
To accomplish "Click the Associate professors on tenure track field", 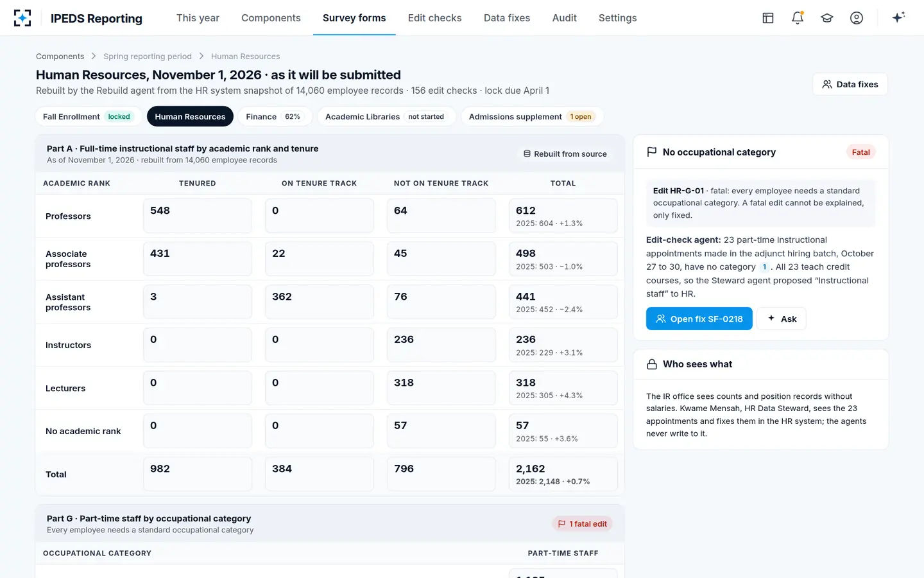I will [320, 259].
